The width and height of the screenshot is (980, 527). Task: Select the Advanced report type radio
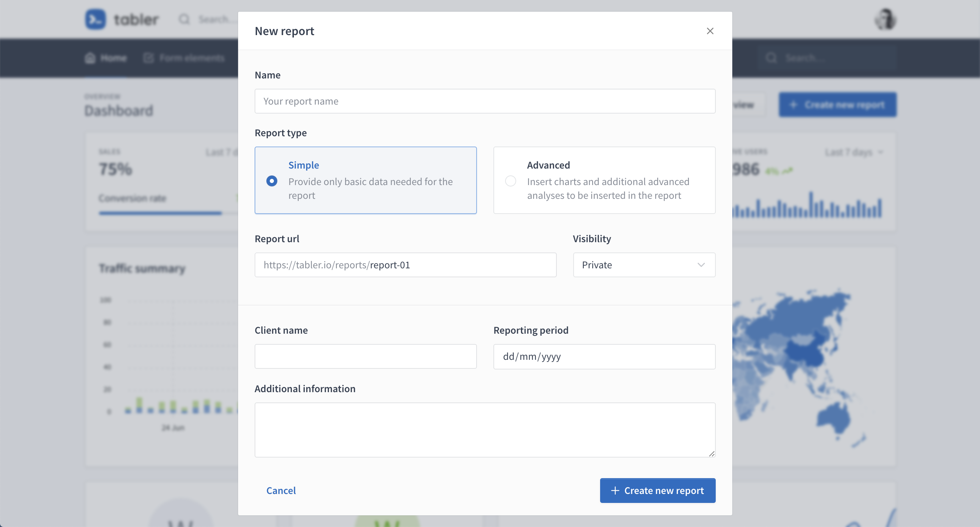(511, 181)
